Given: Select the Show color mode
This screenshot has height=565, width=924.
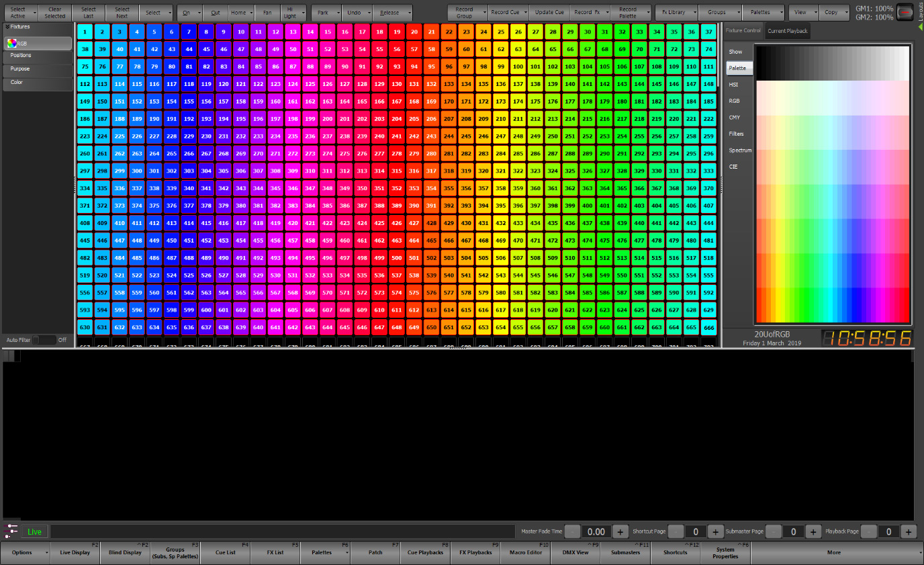Looking at the screenshot, I should click(x=735, y=52).
